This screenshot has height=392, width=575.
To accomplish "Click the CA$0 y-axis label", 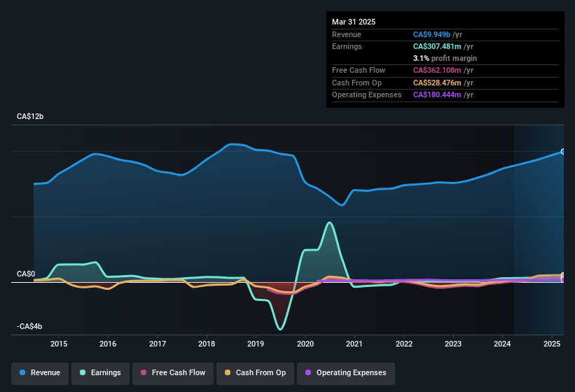I will 26,274.
